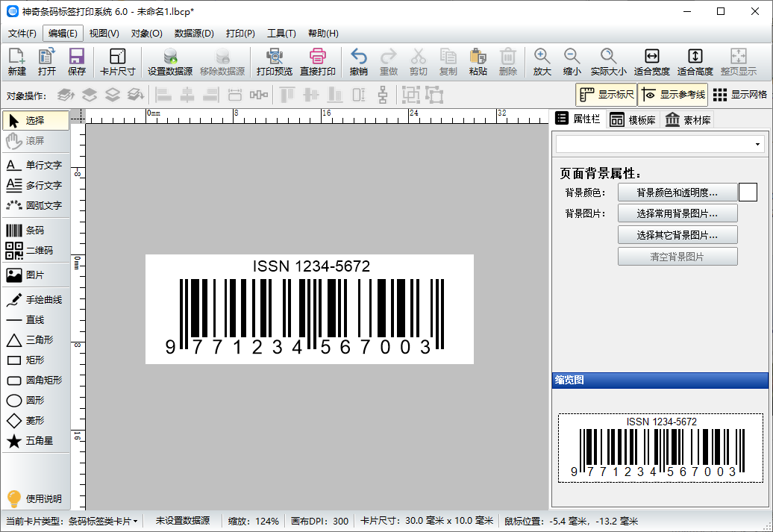Screen dimensions: 773x532
Task: Open 使用说明 help lightbulb
Action: tap(34, 498)
